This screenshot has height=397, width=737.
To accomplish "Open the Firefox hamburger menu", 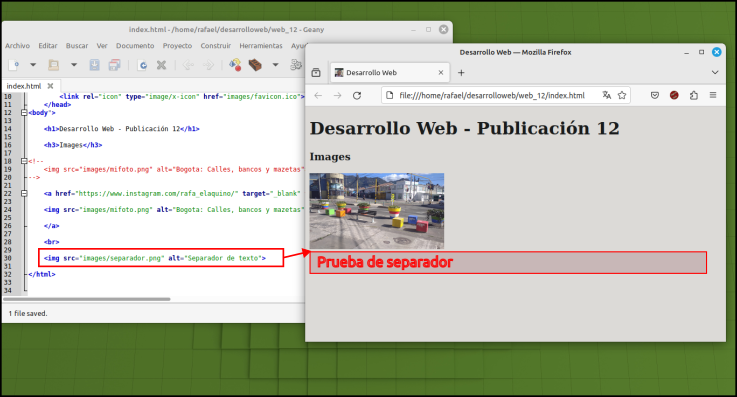I will coord(713,95).
